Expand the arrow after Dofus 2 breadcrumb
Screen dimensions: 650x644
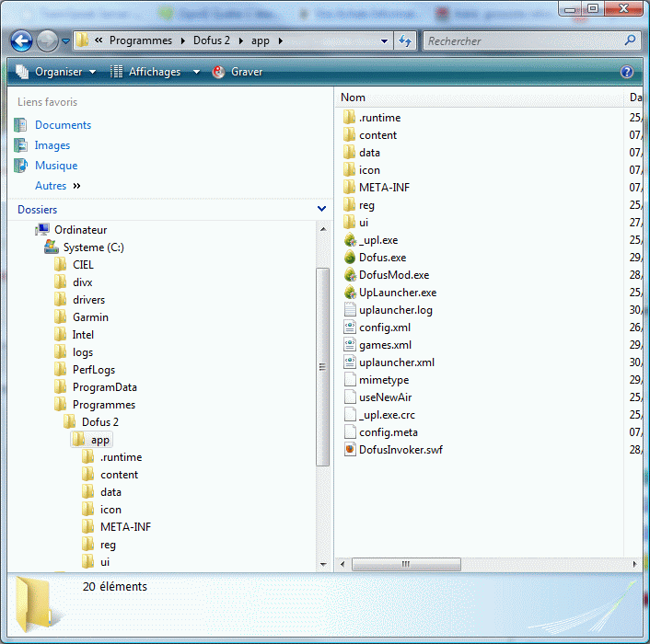point(240,40)
